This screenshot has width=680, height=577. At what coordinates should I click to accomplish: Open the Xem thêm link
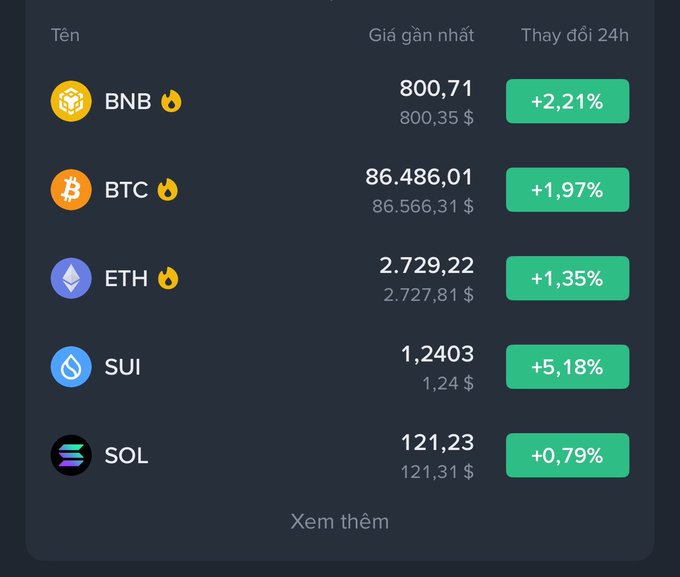pos(340,521)
